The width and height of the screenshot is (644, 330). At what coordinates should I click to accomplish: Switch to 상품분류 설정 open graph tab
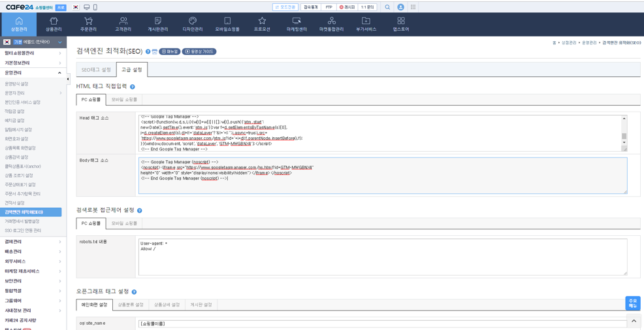point(131,305)
